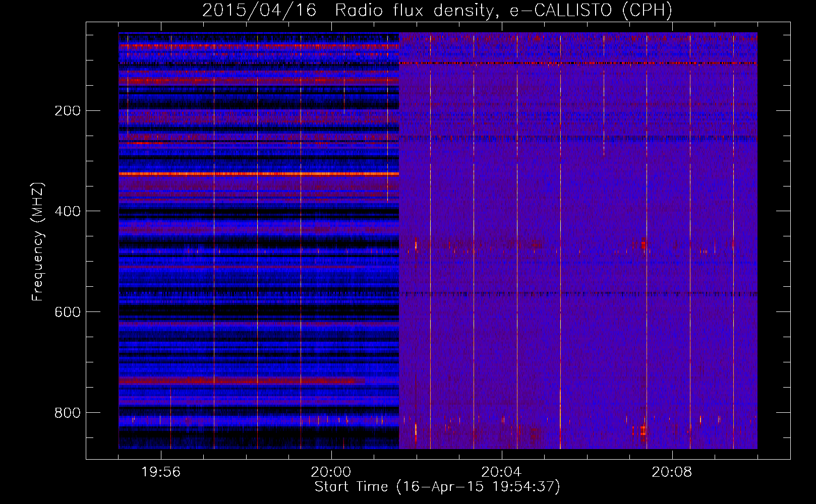Click the 800 frequency tick label
Screen dimensions: 816x504
tap(68, 413)
